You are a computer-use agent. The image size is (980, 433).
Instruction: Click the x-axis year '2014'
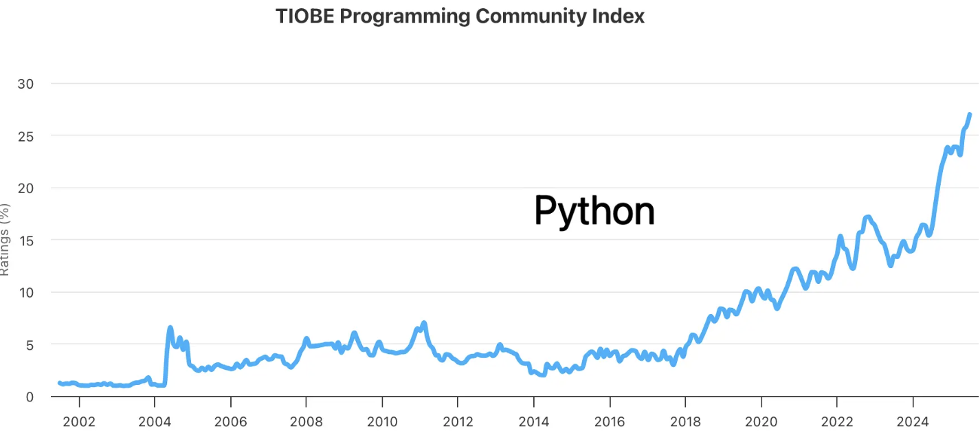tap(533, 421)
